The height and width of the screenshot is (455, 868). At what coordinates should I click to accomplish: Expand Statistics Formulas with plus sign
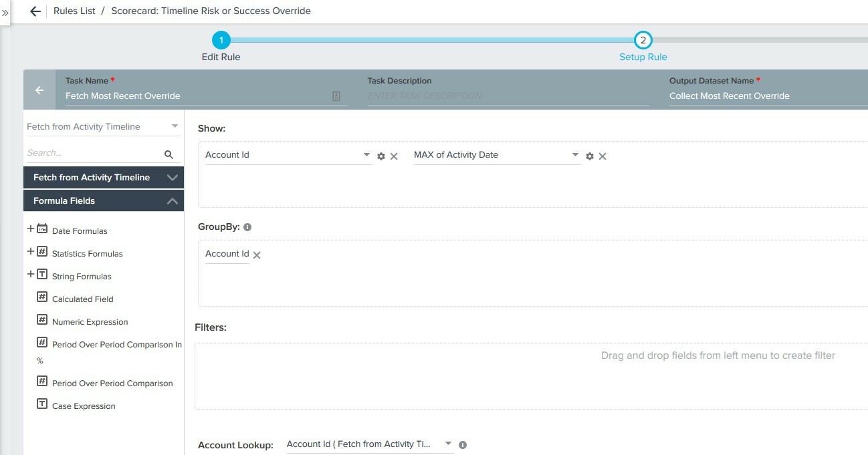click(x=30, y=251)
